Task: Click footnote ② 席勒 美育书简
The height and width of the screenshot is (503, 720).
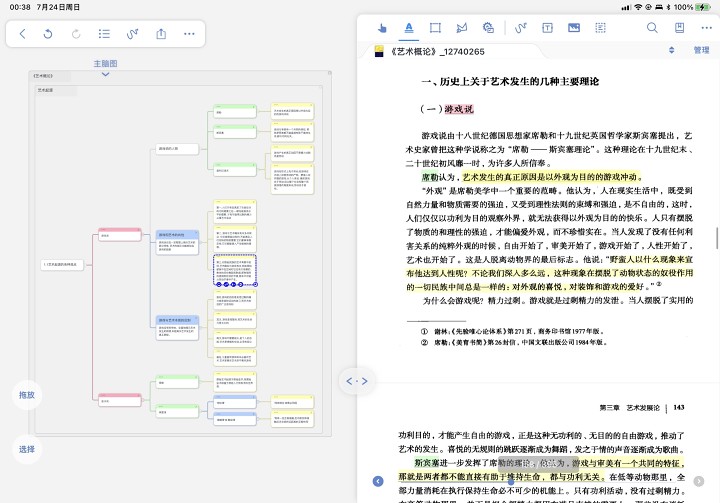Action: pos(514,342)
